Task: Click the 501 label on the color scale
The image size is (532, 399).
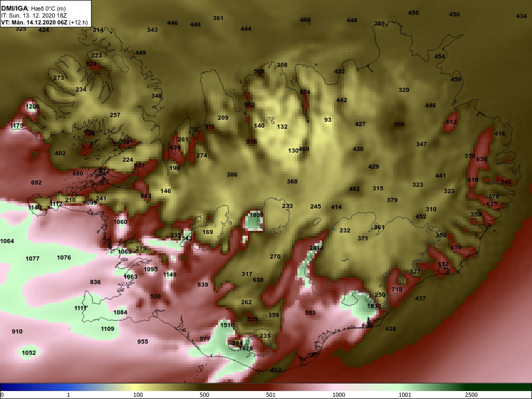Action: click(x=271, y=395)
